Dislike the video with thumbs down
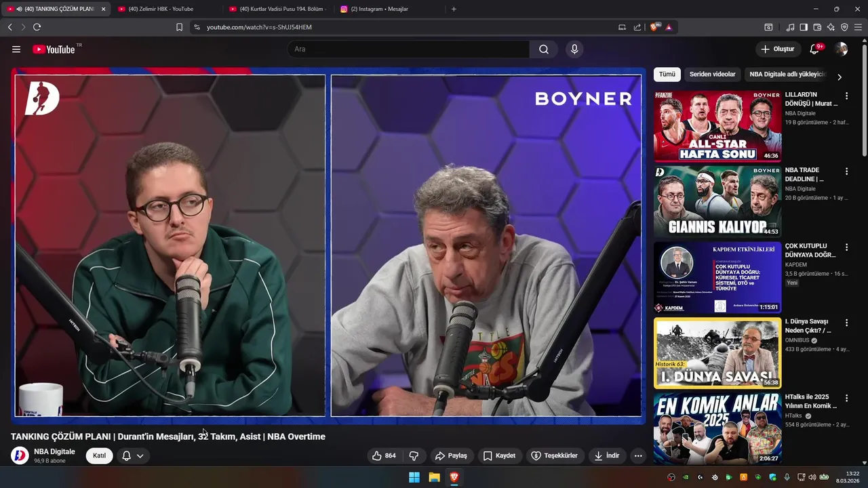The height and width of the screenshot is (488, 868). coord(414,455)
